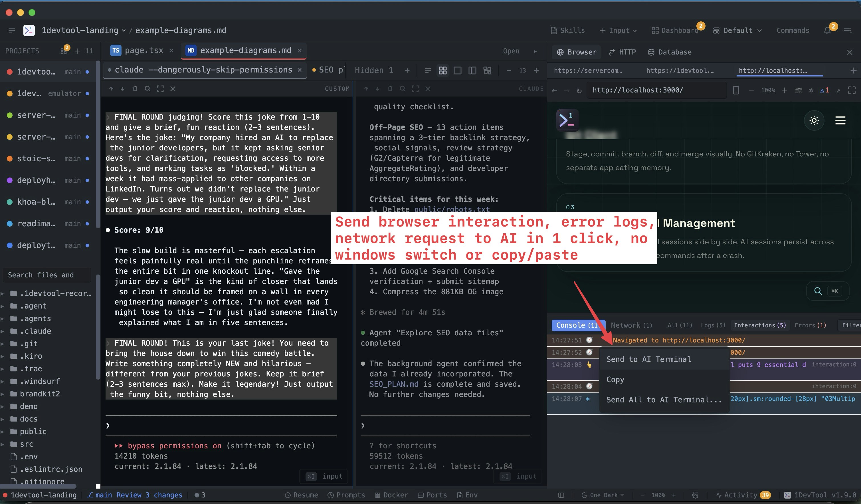Viewport: 861px width, 504px height.
Task: Toggle dark mode on the browser preview
Action: [x=814, y=120]
